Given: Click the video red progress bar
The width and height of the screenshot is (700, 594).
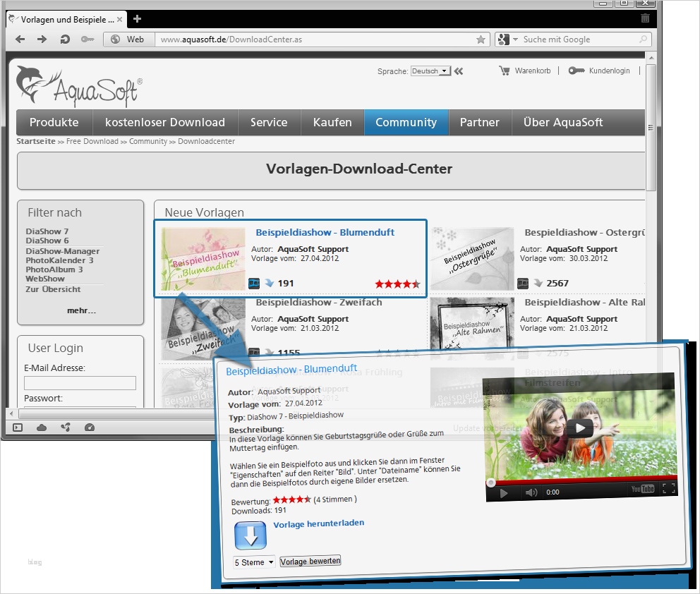Looking at the screenshot, I should [x=581, y=480].
